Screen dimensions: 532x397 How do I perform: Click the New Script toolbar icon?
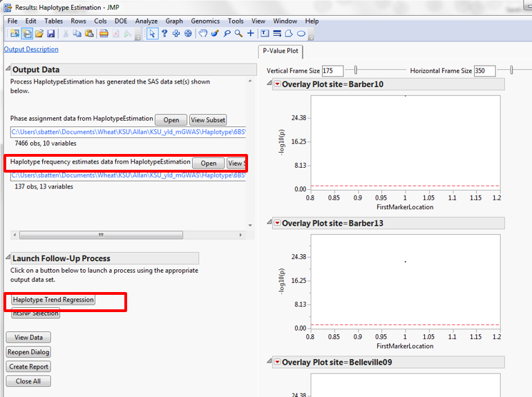[27, 33]
